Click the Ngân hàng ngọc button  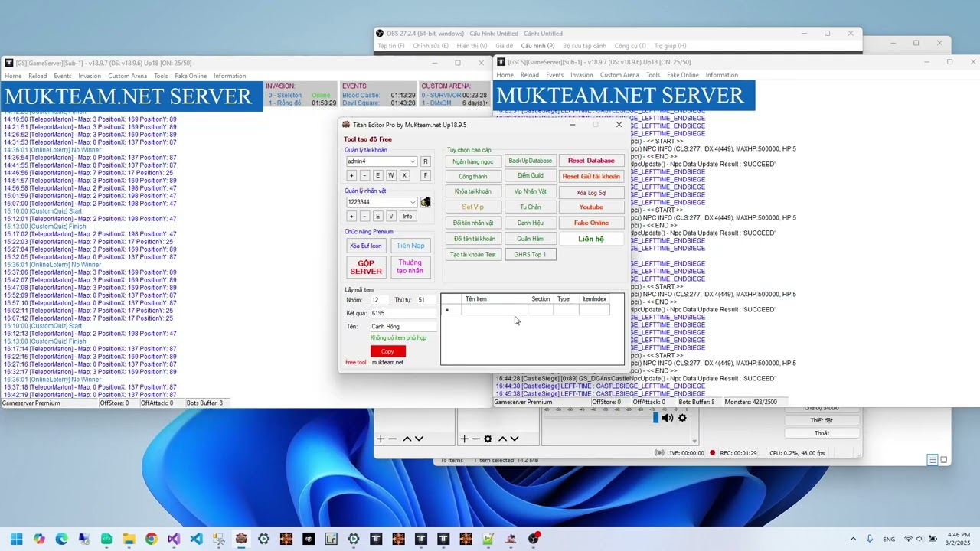[473, 161]
